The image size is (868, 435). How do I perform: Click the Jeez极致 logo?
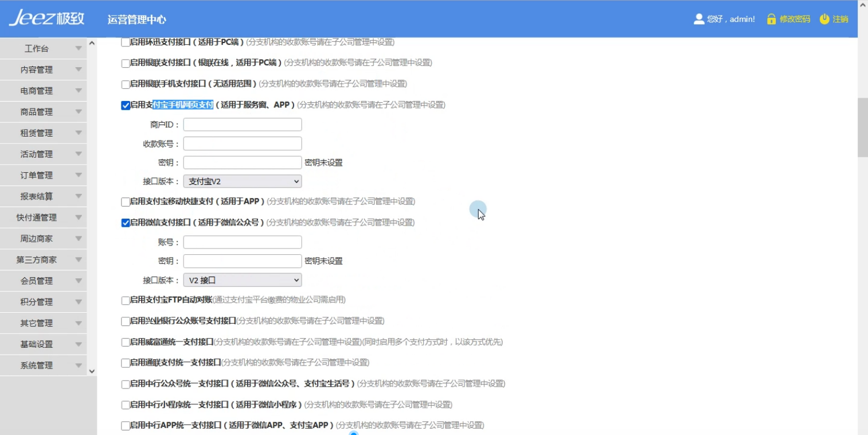pyautogui.click(x=46, y=18)
